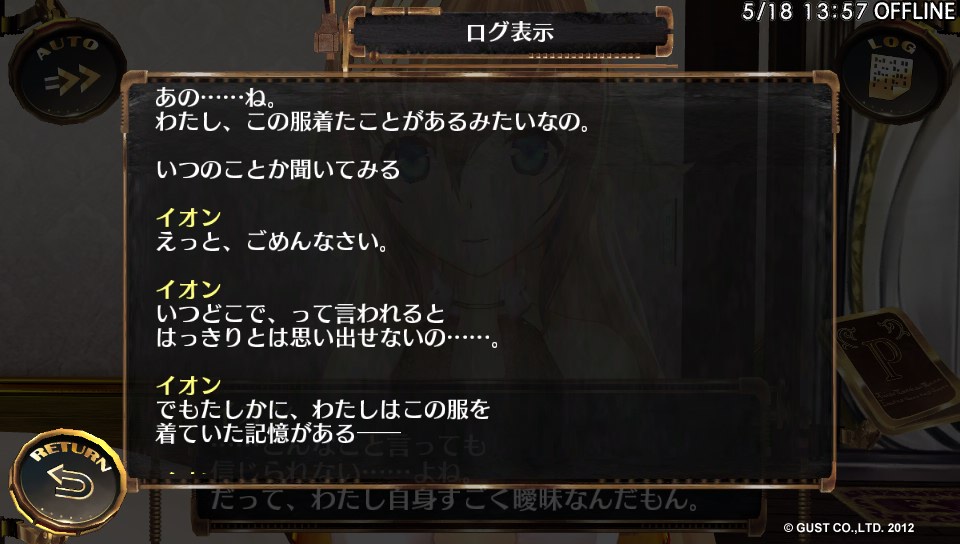The width and height of the screenshot is (960, 544).
Task: Select line はっきりとは思い出せないの
Action: coord(328,338)
